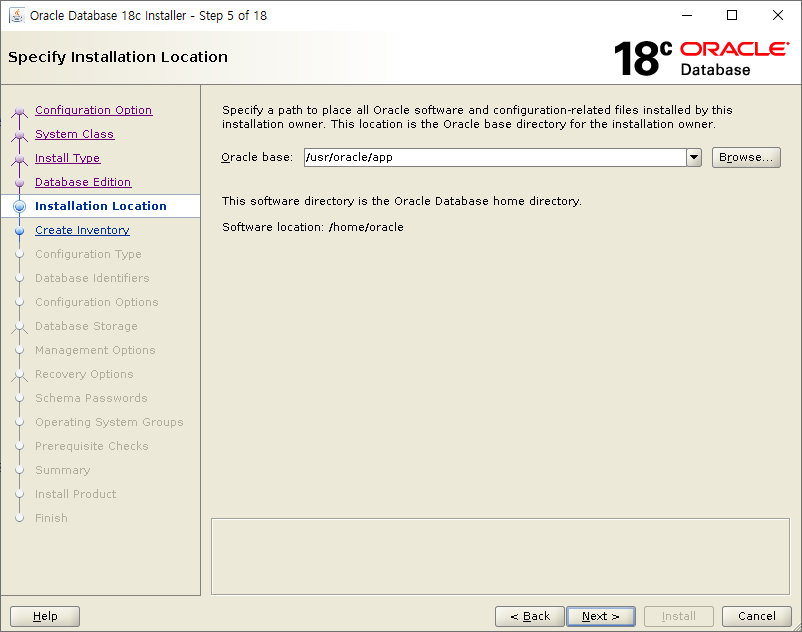Click the Install Product step label
The height and width of the screenshot is (632, 802).
75,494
